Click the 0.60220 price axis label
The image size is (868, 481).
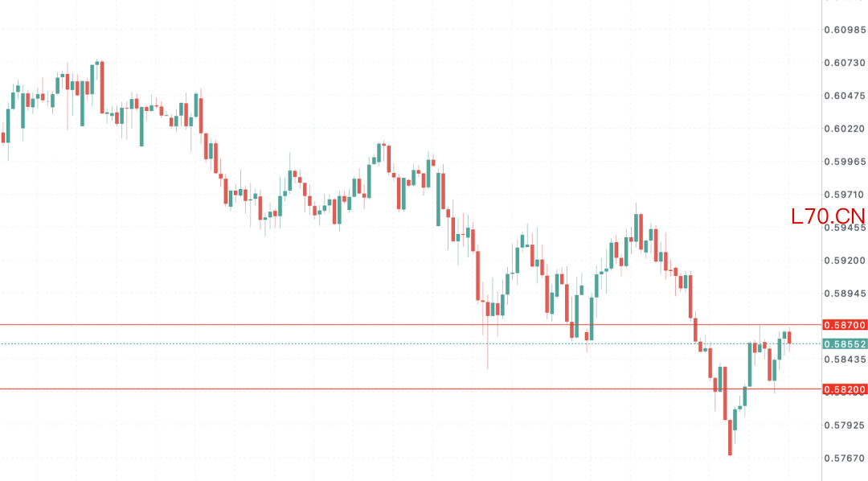(845, 129)
